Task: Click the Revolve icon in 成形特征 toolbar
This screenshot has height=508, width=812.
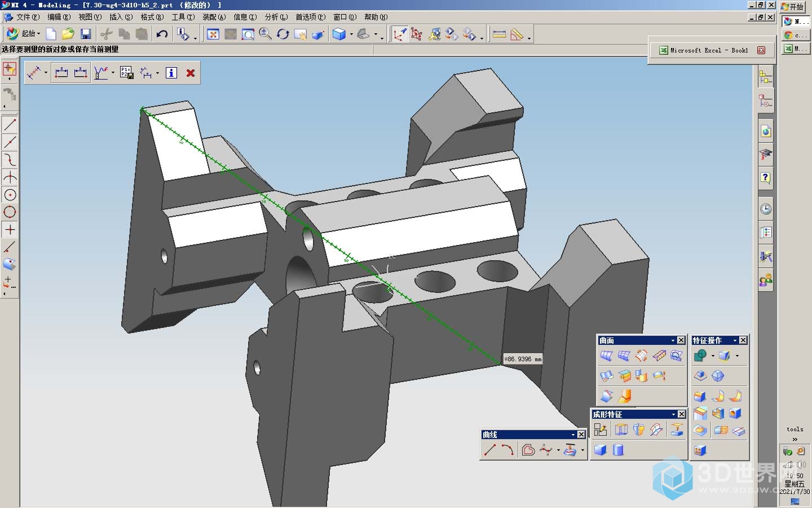Action: point(638,430)
